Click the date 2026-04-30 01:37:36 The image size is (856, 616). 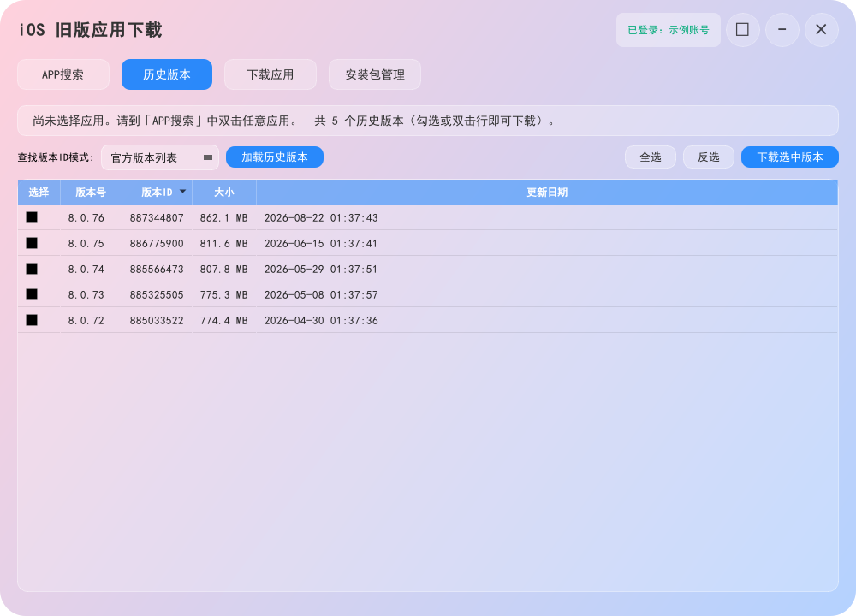coord(321,321)
